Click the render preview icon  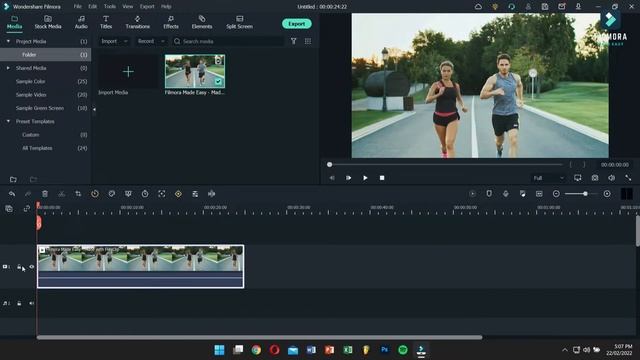[x=472, y=194]
